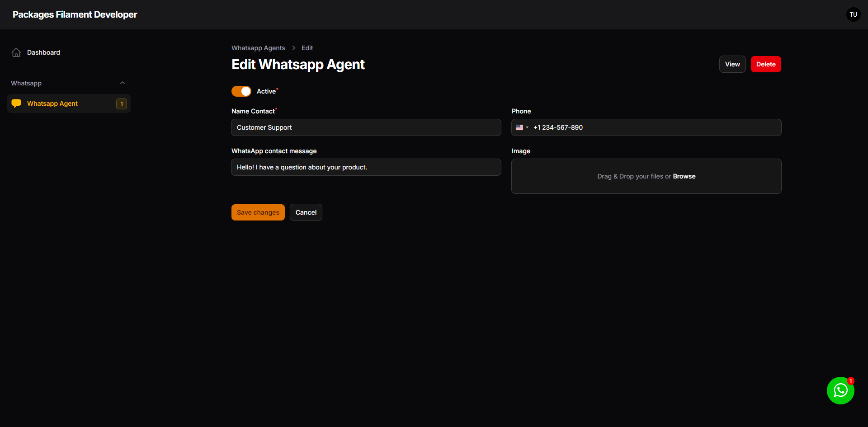Click the WhatsApp contact message label
The height and width of the screenshot is (427, 868).
[274, 151]
